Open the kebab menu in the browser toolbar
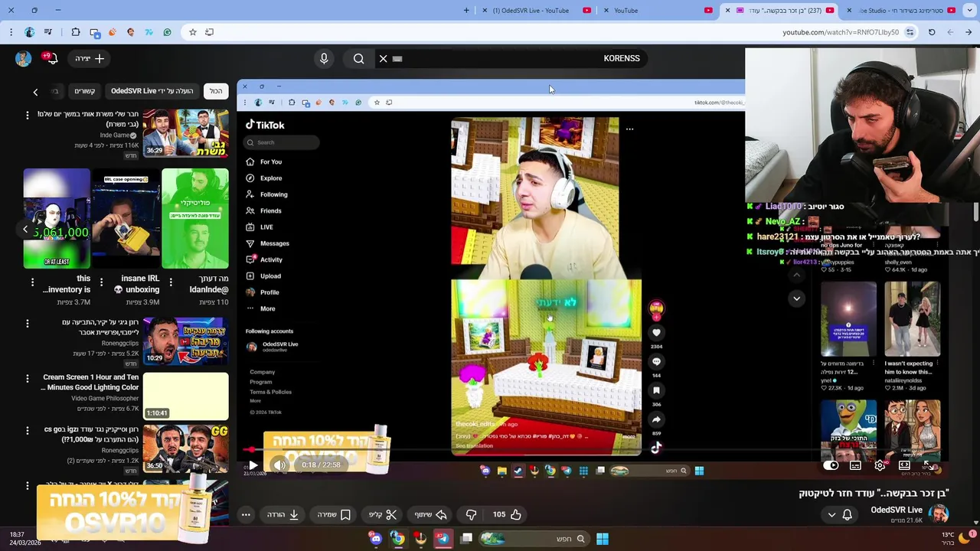This screenshot has height=551, width=980. tap(11, 32)
